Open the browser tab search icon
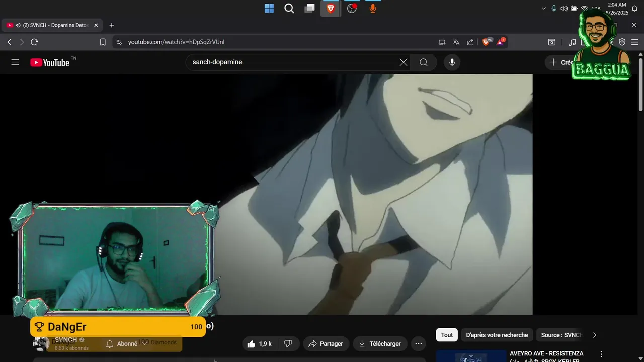Image resolution: width=644 pixels, height=362 pixels. (552, 42)
